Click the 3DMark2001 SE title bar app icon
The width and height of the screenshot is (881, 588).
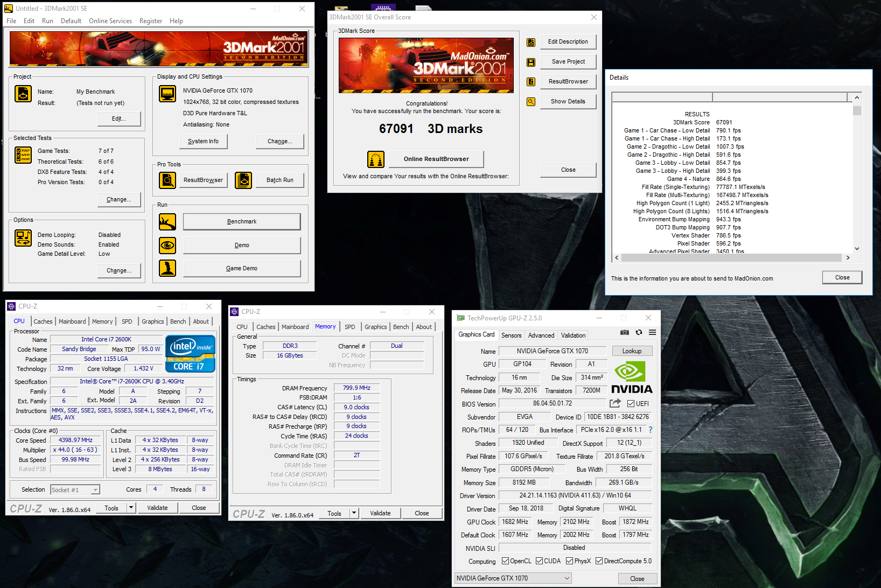click(x=9, y=8)
